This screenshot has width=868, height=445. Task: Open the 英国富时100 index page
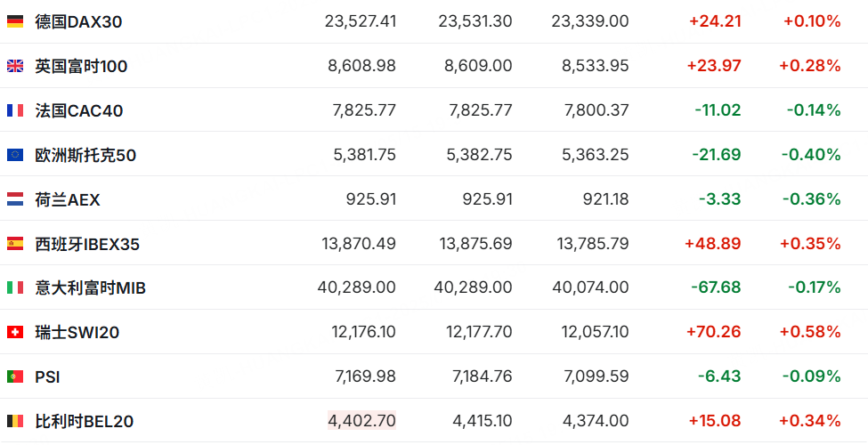tap(81, 66)
